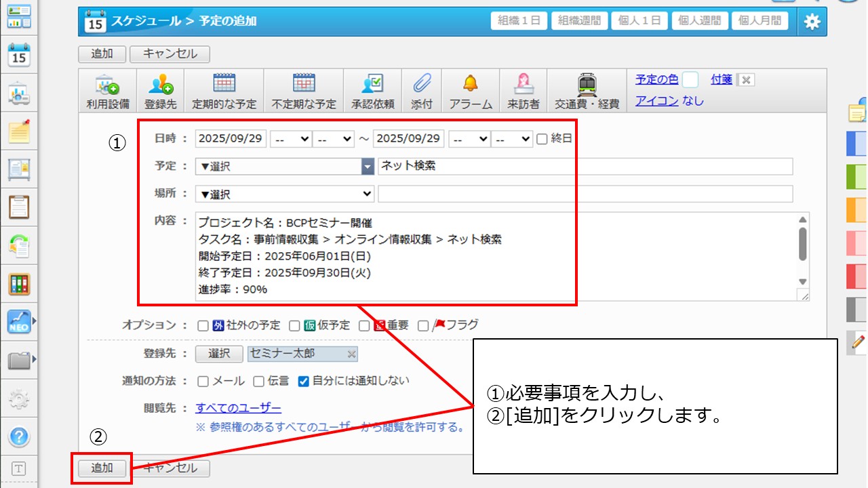Open the 予定 ▼選択 dropdown
868x488 pixels.
[x=285, y=167]
